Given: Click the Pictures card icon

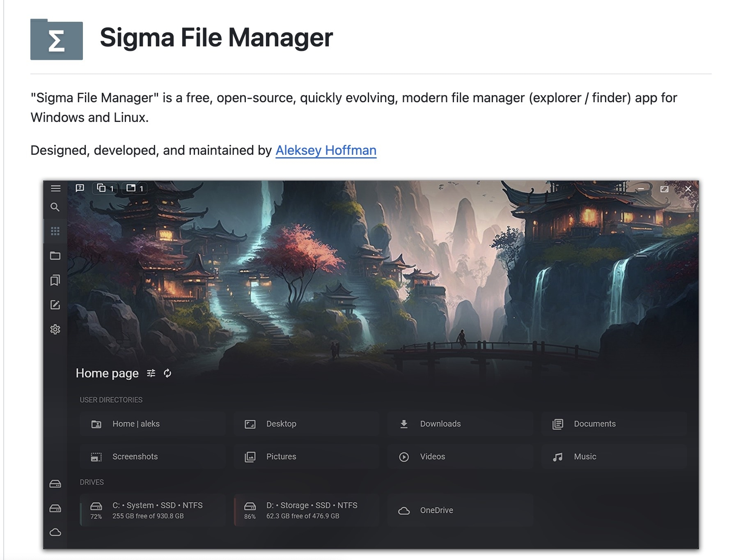Looking at the screenshot, I should [250, 457].
